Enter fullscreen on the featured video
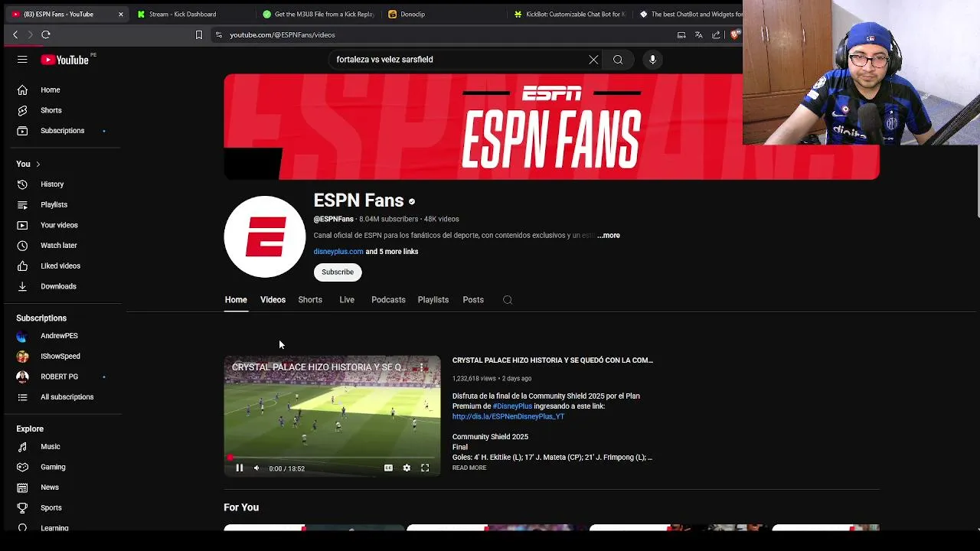 point(425,468)
